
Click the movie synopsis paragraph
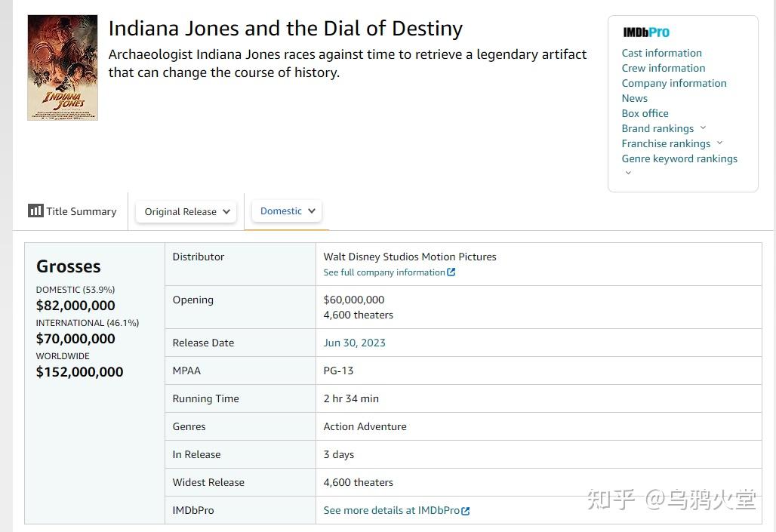(347, 63)
